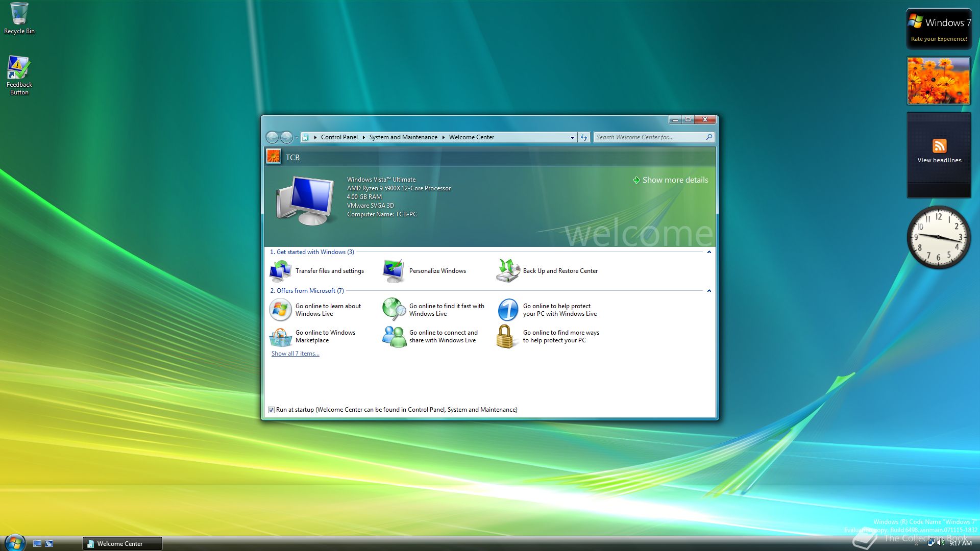
Task: Click the Show desktop quick launch icon
Action: [37, 544]
